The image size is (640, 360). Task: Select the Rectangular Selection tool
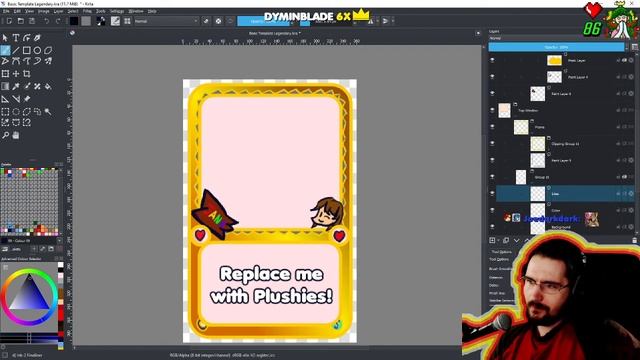(x=5, y=112)
